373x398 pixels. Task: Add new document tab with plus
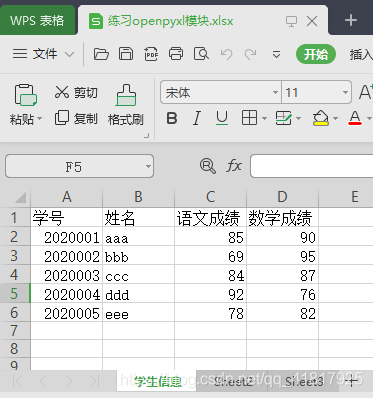pos(351,21)
